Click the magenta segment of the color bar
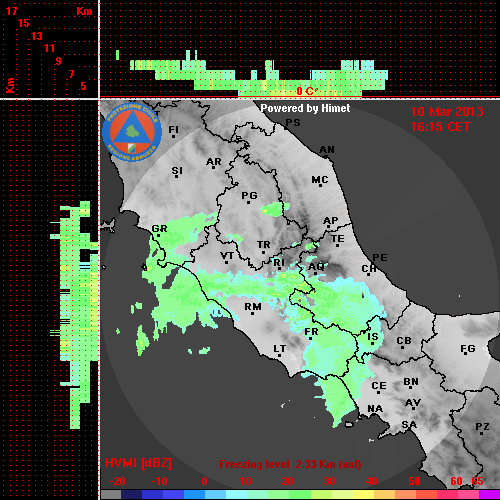The image size is (500, 500). 489,494
